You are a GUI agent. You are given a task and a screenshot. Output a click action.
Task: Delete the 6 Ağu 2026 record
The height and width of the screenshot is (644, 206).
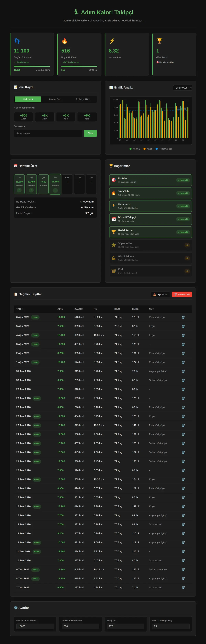pyautogui.click(x=183, y=317)
